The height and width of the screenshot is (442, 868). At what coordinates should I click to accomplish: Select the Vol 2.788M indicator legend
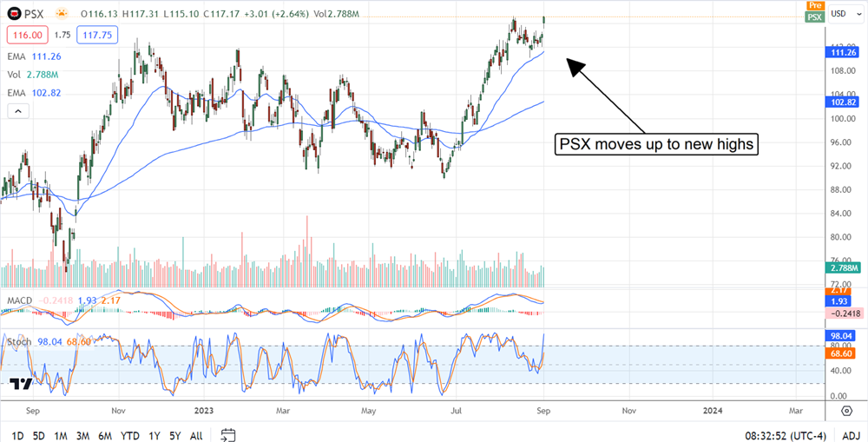33,75
